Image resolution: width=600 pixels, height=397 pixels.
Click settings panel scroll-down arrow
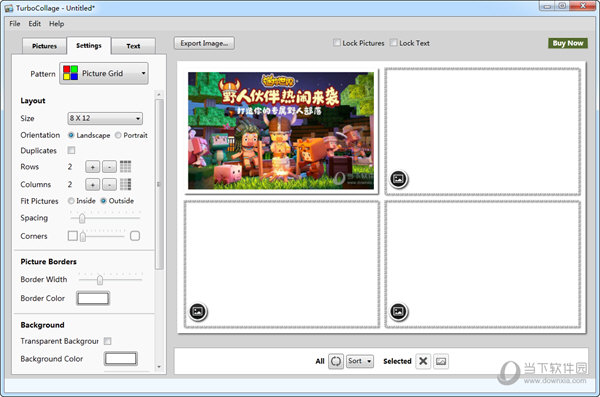(159, 367)
